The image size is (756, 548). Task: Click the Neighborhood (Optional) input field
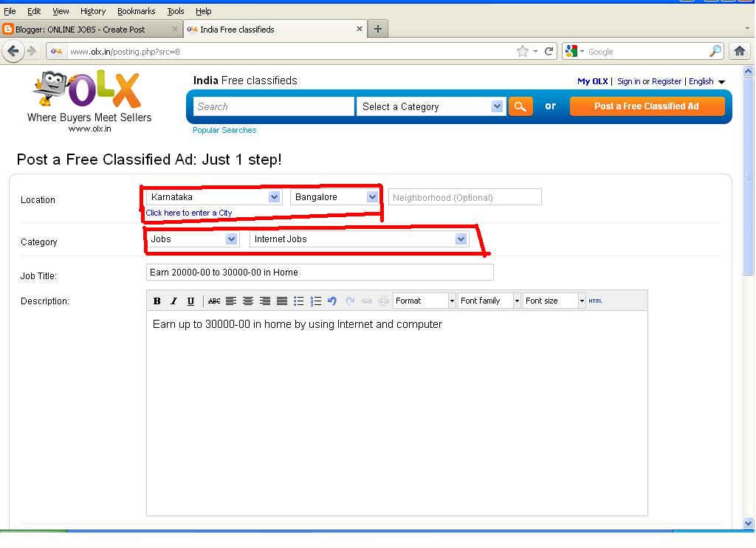coord(464,196)
